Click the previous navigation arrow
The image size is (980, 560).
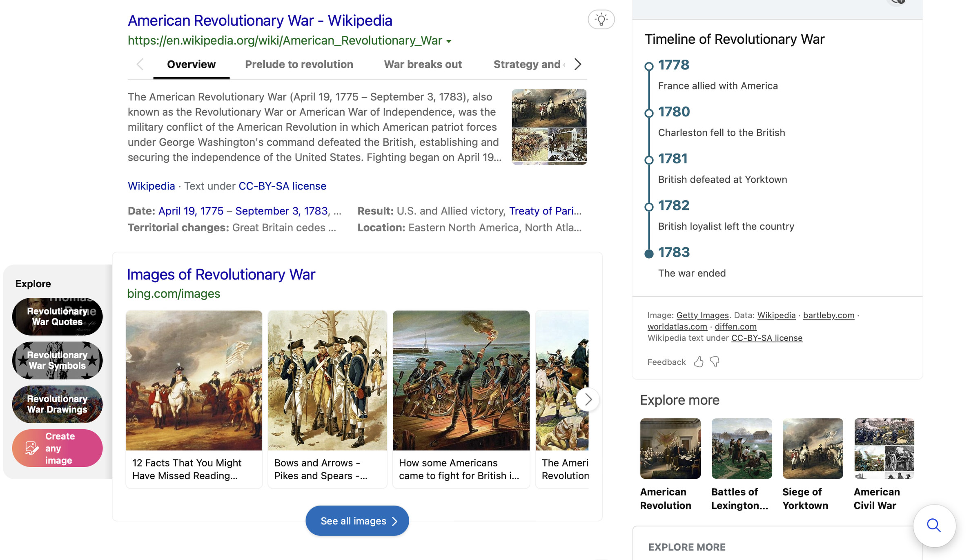click(139, 64)
